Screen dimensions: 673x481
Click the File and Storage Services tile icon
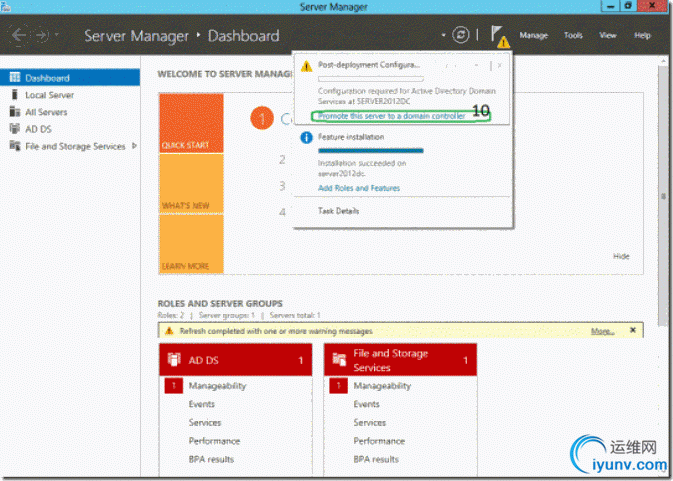point(339,360)
